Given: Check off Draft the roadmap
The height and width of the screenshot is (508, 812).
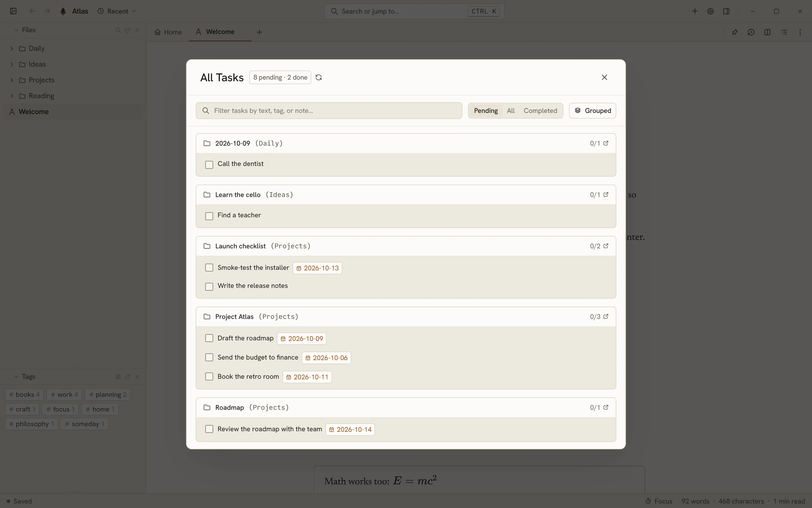Looking at the screenshot, I should click(209, 338).
